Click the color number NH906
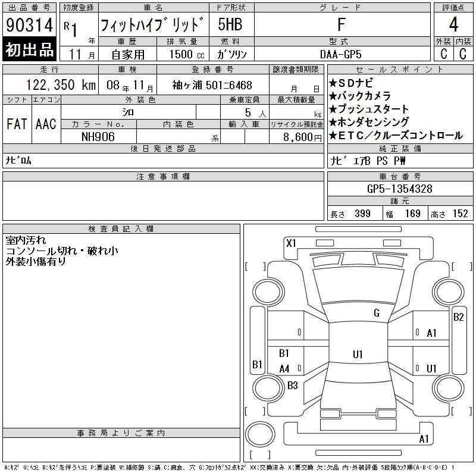 [98, 137]
